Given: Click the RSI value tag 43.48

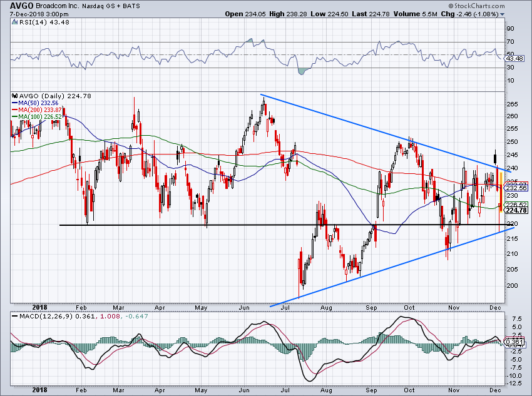Looking at the screenshot, I should point(515,59).
